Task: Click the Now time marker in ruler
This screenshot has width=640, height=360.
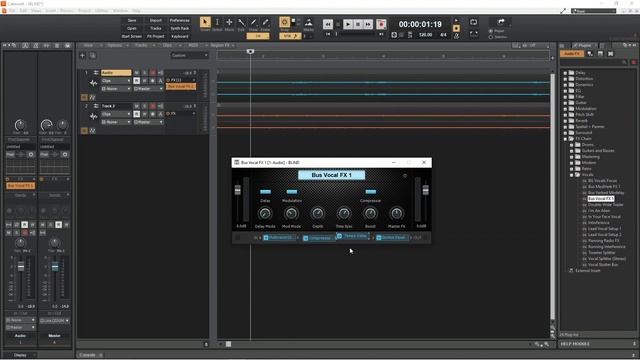Action: point(250,51)
